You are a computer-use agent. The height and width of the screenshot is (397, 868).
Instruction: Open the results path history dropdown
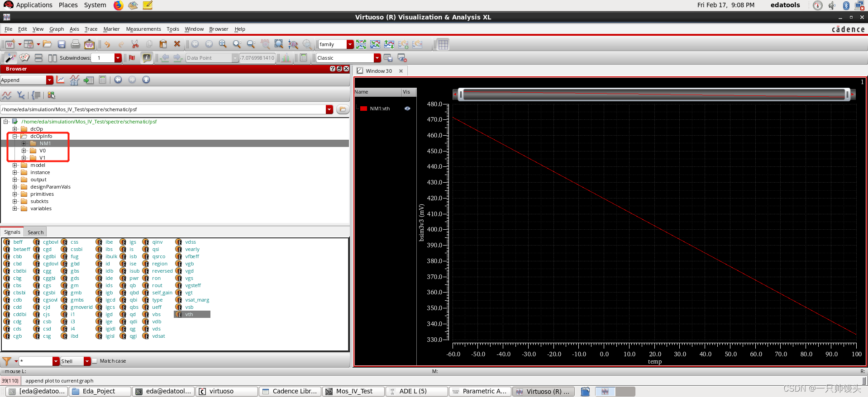point(329,109)
